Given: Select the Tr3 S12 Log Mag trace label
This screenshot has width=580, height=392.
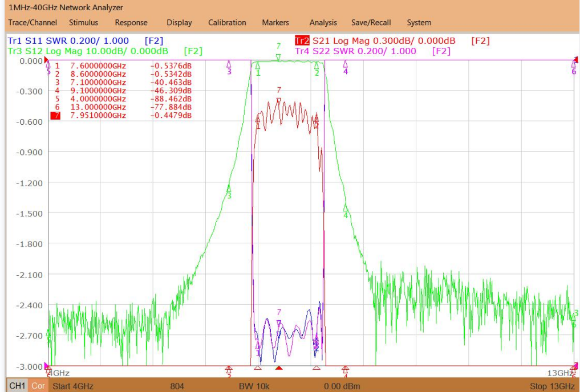Looking at the screenshot, I should pyautogui.click(x=105, y=51).
